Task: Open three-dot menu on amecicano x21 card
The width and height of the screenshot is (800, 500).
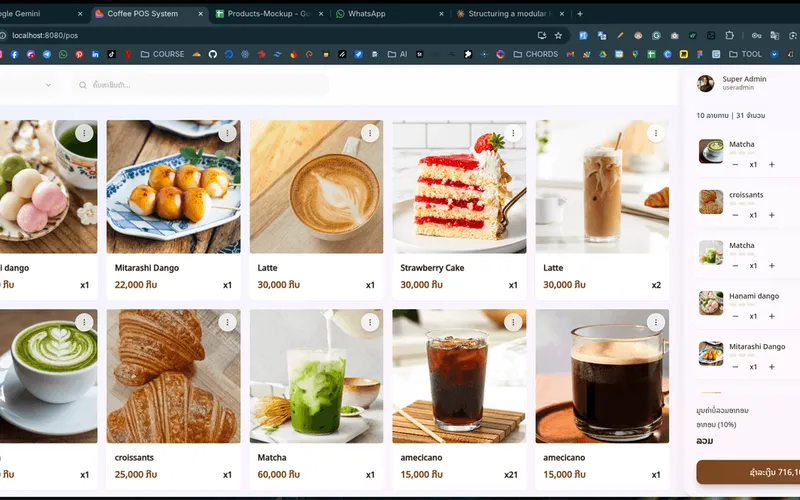Action: [513, 322]
